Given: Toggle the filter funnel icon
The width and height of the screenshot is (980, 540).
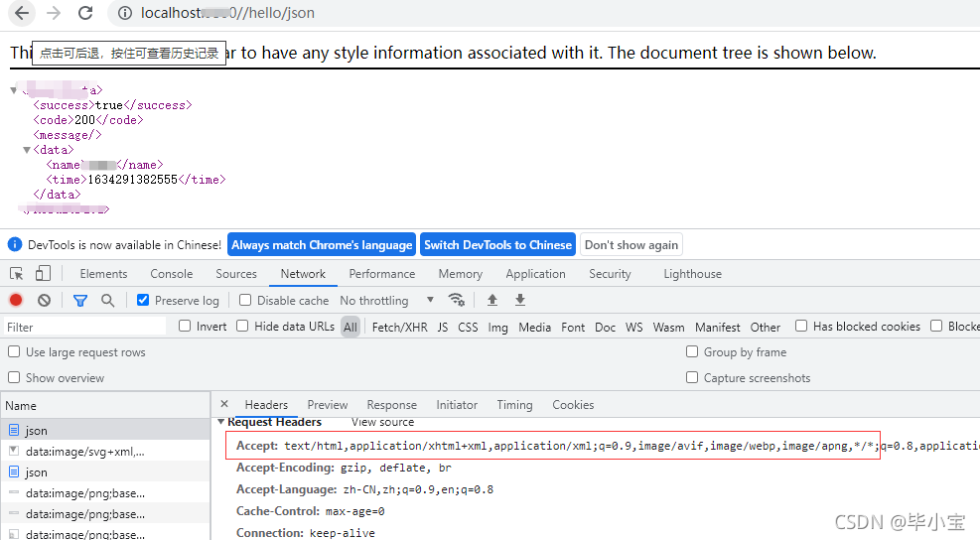Looking at the screenshot, I should tap(80, 301).
